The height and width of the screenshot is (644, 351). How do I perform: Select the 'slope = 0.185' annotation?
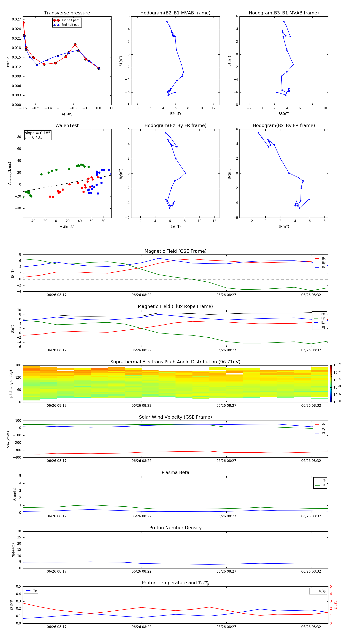click(x=38, y=133)
